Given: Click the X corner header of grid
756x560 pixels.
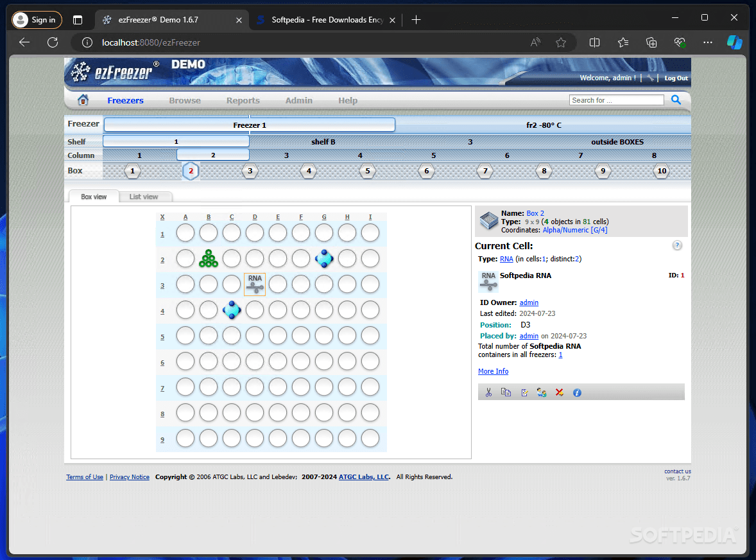Looking at the screenshot, I should [x=162, y=217].
